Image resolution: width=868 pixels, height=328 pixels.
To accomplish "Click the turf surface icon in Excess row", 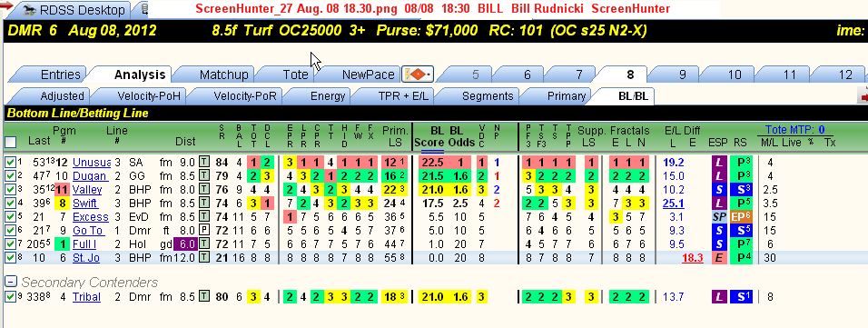I will [x=204, y=216].
